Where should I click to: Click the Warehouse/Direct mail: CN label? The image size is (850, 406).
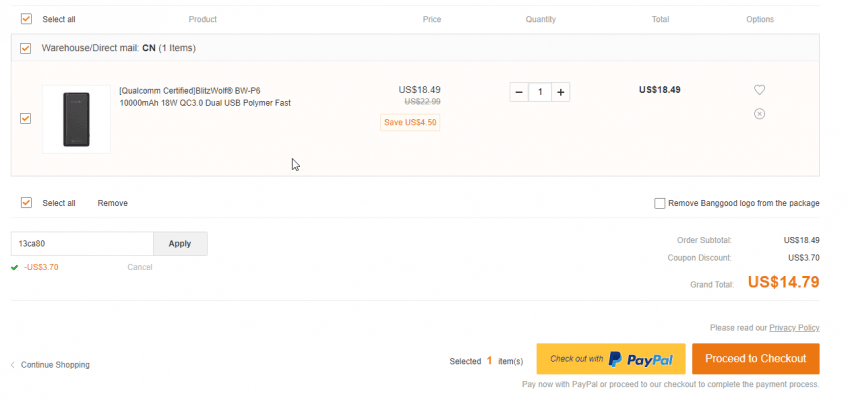119,48
